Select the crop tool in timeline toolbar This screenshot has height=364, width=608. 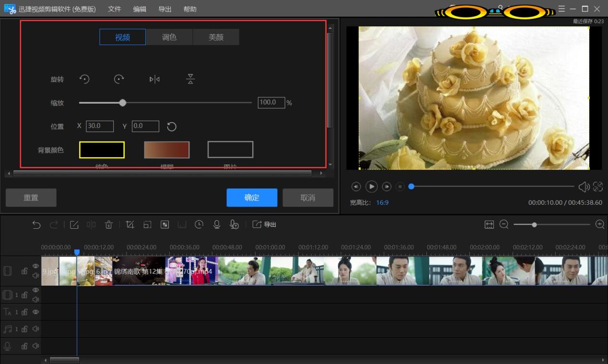[x=129, y=224]
